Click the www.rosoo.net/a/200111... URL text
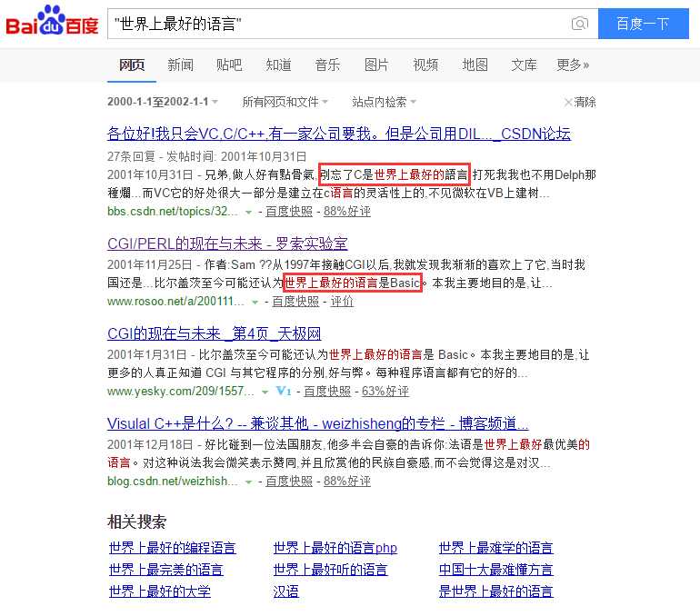 click(x=175, y=302)
